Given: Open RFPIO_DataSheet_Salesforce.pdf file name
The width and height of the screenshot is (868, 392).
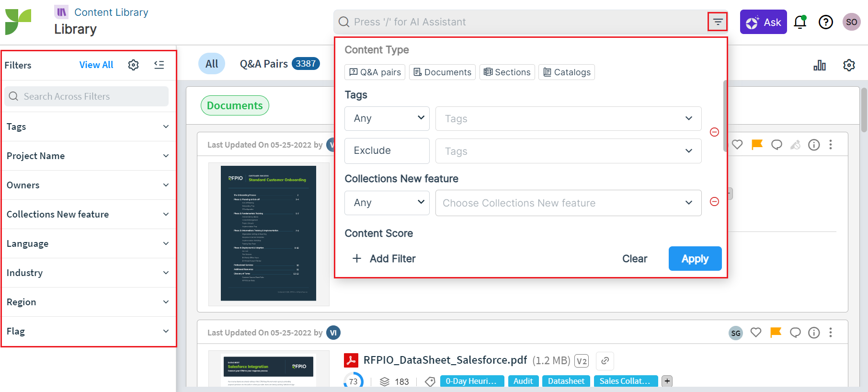Looking at the screenshot, I should (445, 360).
